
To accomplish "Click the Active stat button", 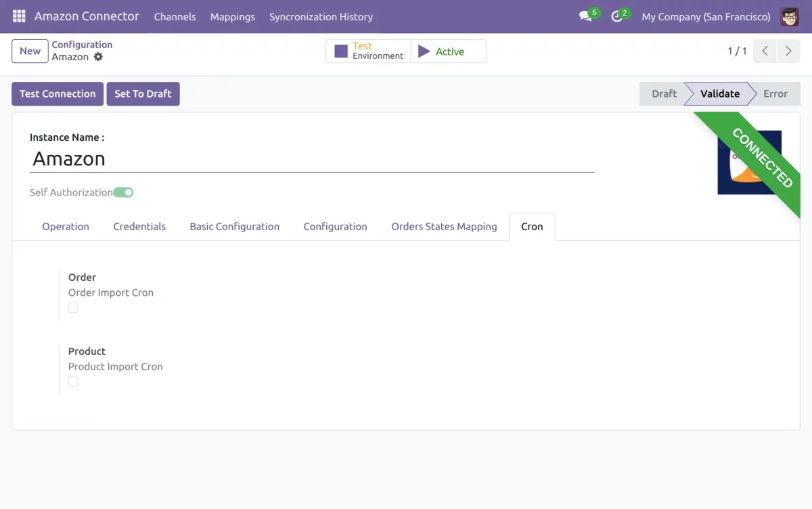I will pyautogui.click(x=448, y=51).
